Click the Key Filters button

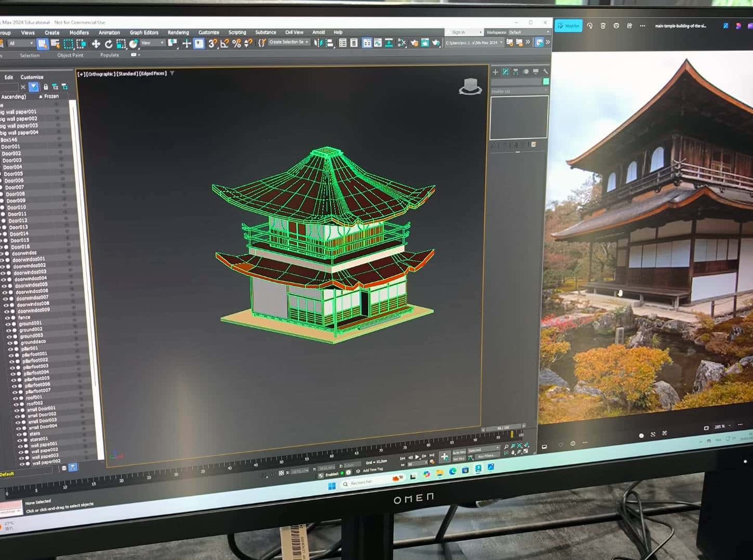487,456
